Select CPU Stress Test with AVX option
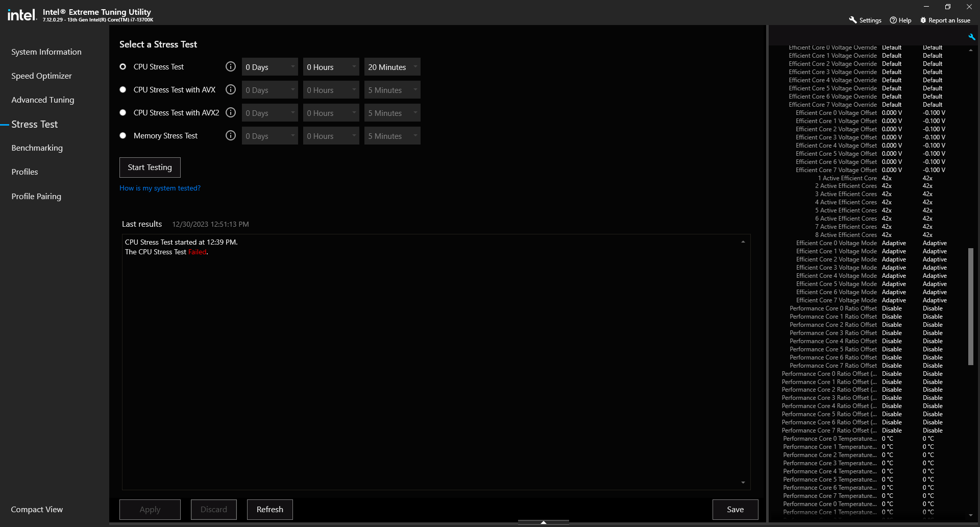 (x=122, y=90)
